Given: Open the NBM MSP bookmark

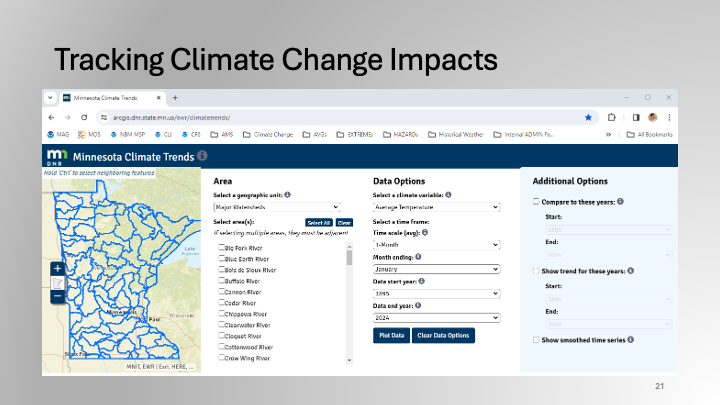Looking at the screenshot, I should coord(128,135).
